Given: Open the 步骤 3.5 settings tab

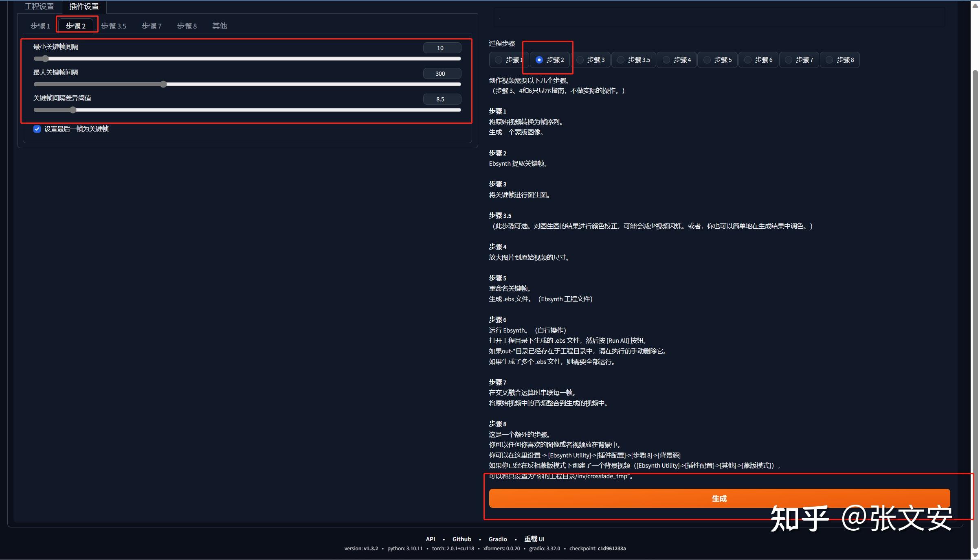Looking at the screenshot, I should (114, 25).
